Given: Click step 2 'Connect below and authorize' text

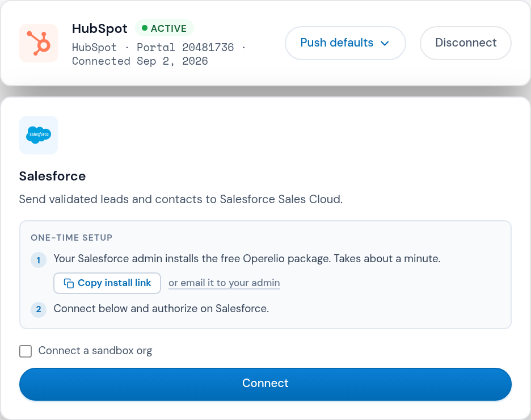Looking at the screenshot, I should (x=161, y=309).
